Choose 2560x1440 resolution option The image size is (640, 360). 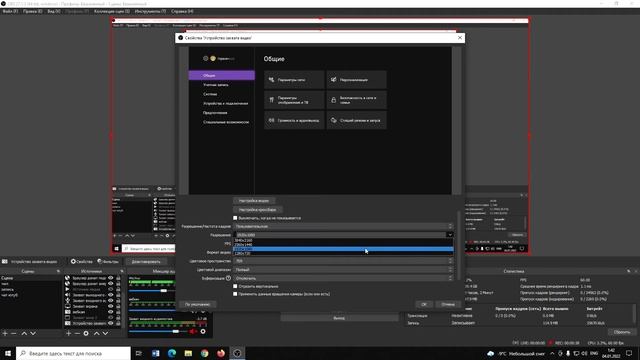[343, 244]
